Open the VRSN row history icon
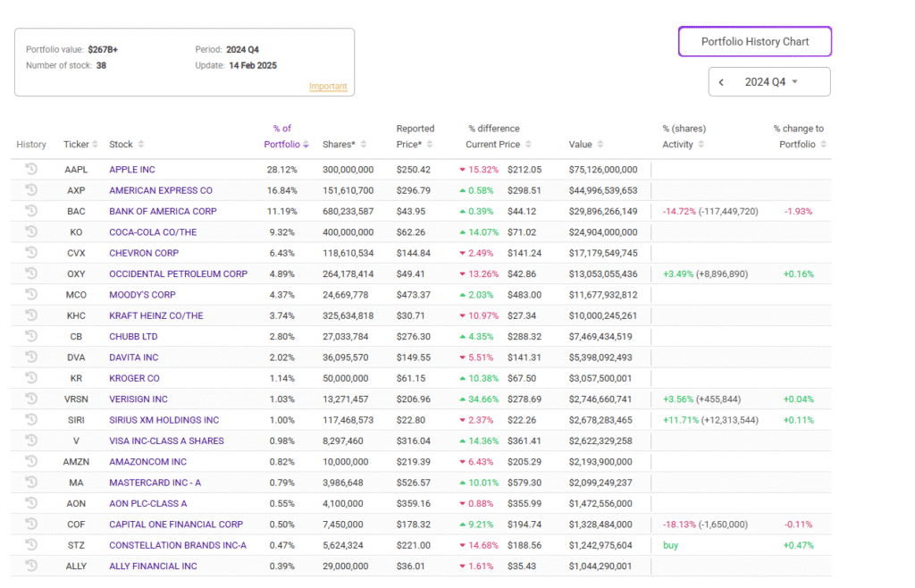915x588 pixels. (x=31, y=399)
